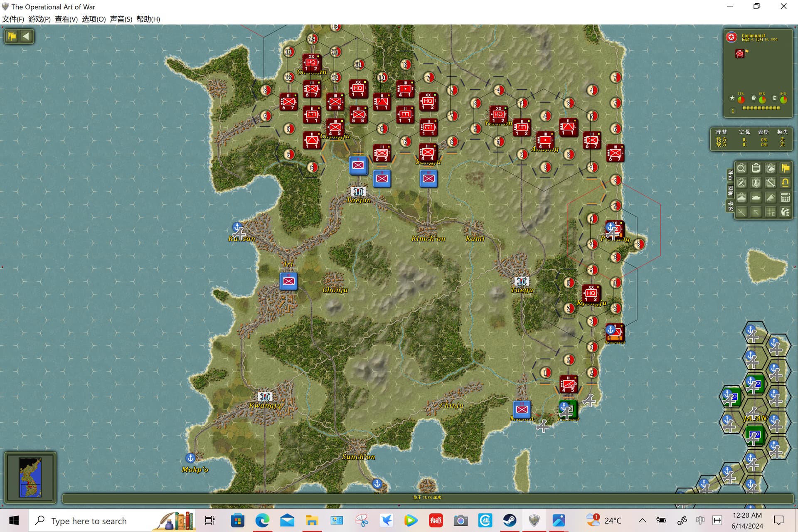Open the 帮助(H) menu
The width and height of the screenshot is (798, 532).
click(x=148, y=19)
